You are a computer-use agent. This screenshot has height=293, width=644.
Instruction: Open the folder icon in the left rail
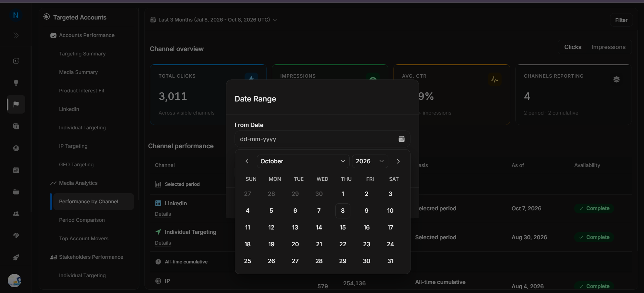point(16,192)
